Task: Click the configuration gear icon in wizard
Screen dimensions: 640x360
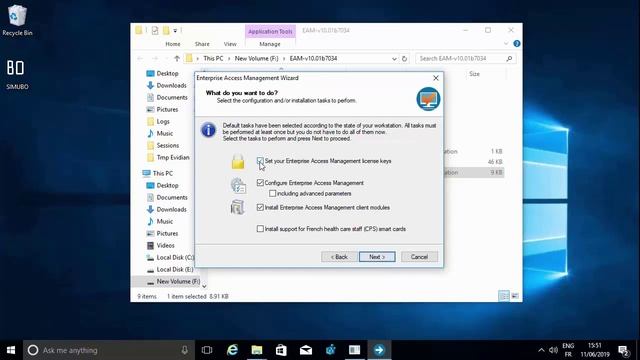Action: point(238,185)
